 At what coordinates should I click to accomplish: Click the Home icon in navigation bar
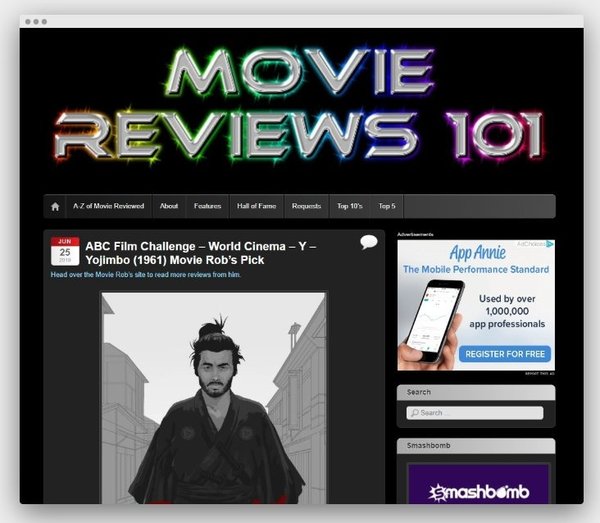tap(55, 207)
